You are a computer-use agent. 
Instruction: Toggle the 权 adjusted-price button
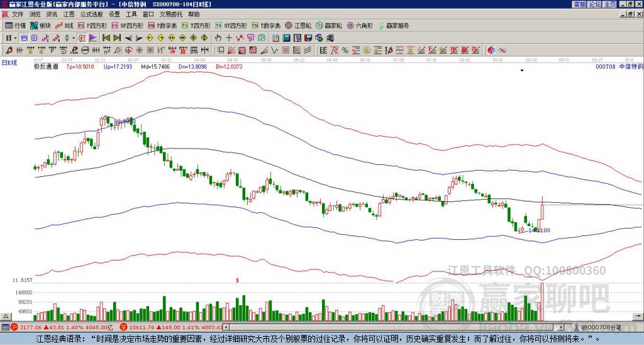coord(82,38)
